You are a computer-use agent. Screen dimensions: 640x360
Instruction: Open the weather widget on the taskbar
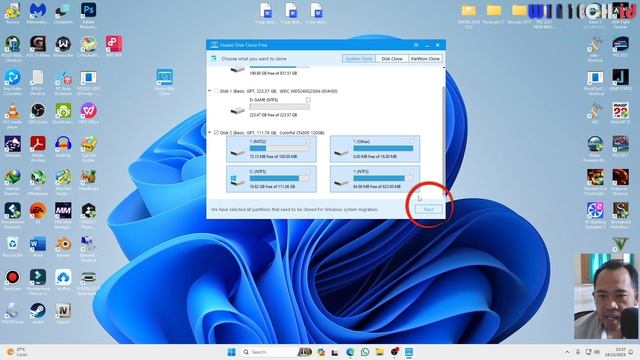tap(16, 352)
